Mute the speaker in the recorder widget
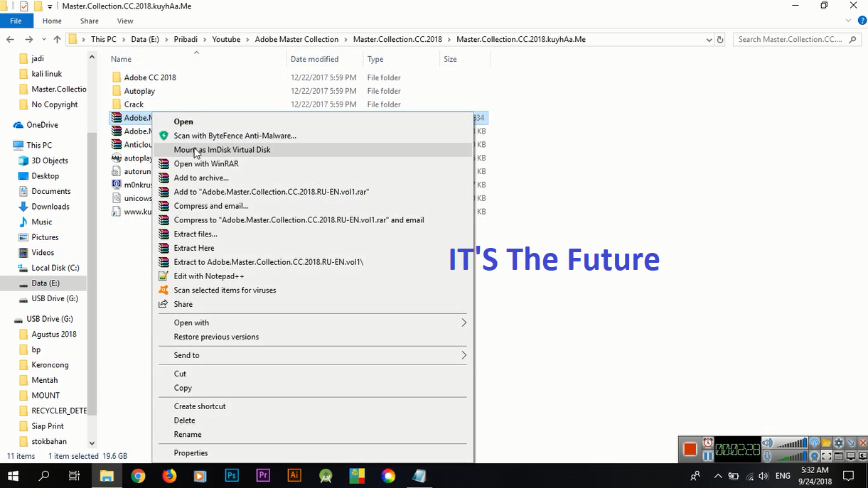The height and width of the screenshot is (488, 868). (x=767, y=443)
